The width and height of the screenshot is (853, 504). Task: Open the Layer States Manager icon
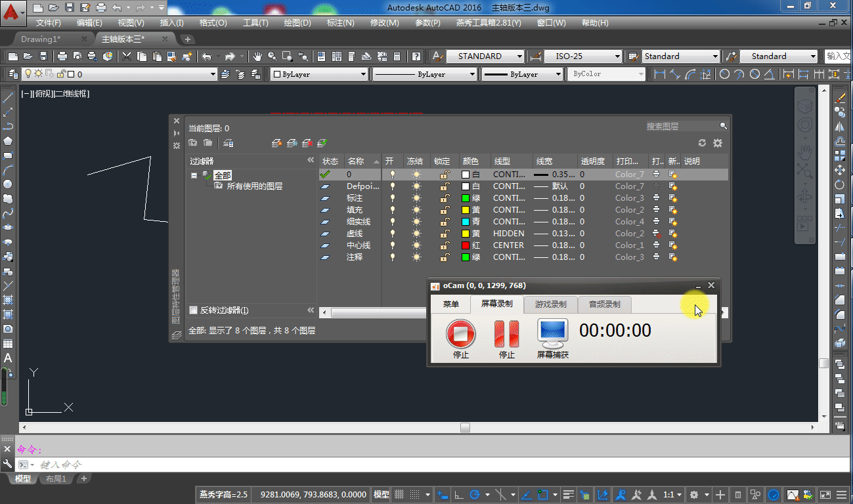click(x=228, y=143)
